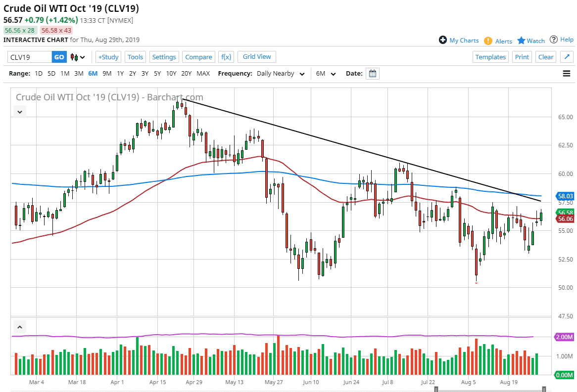The width and height of the screenshot is (577, 392).
Task: Click the My Charts plus icon
Action: pos(443,41)
